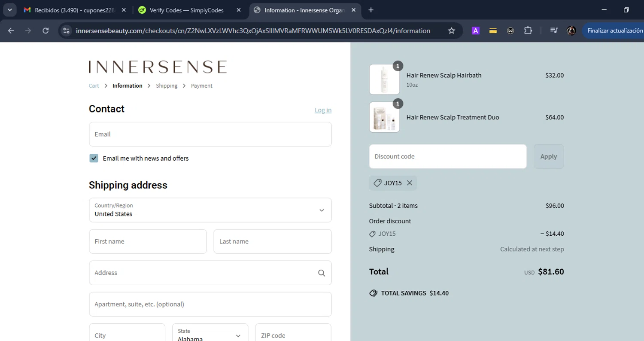This screenshot has width=644, height=341.
Task: Click the $81.60 total amount
Action: [x=551, y=272]
